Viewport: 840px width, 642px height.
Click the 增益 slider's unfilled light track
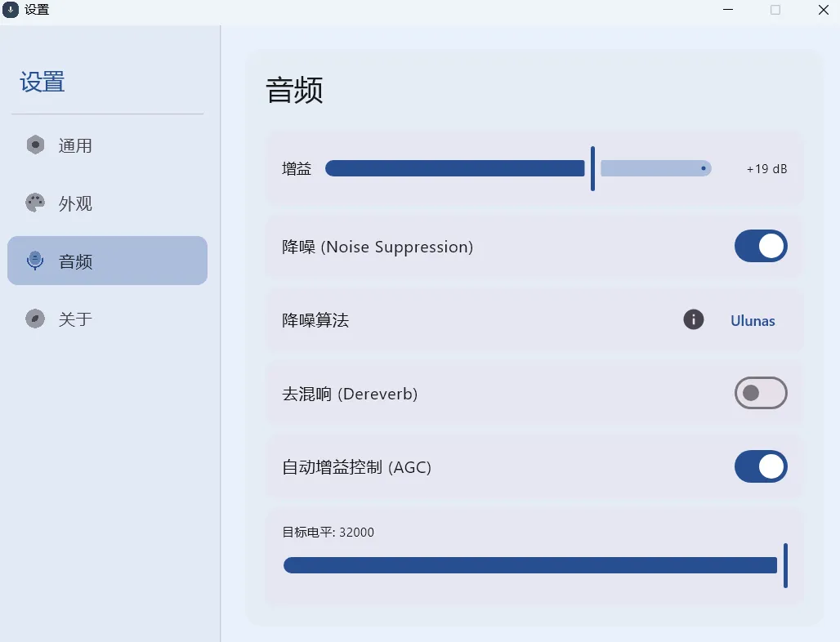click(654, 168)
